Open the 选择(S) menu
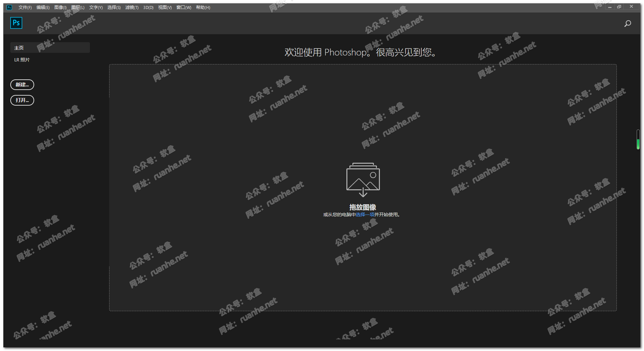This screenshot has height=351, width=644. 114,7
